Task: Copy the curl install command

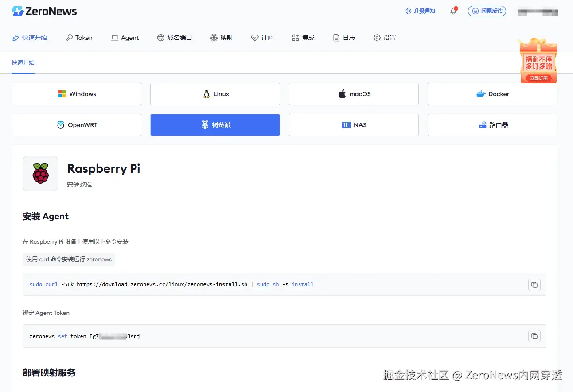Action: coord(534,284)
